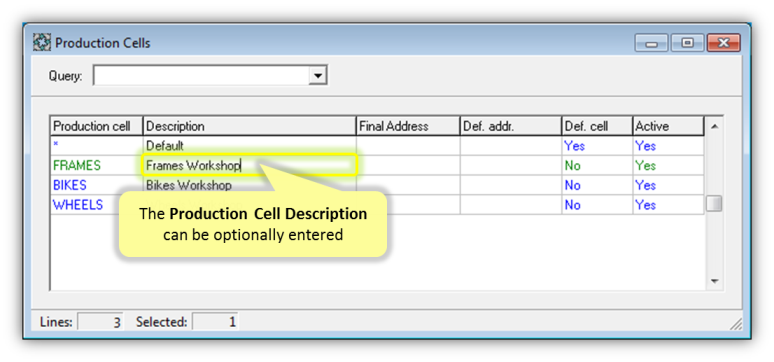Close the Production Cells window
This screenshot has width=774, height=362.
coord(723,43)
